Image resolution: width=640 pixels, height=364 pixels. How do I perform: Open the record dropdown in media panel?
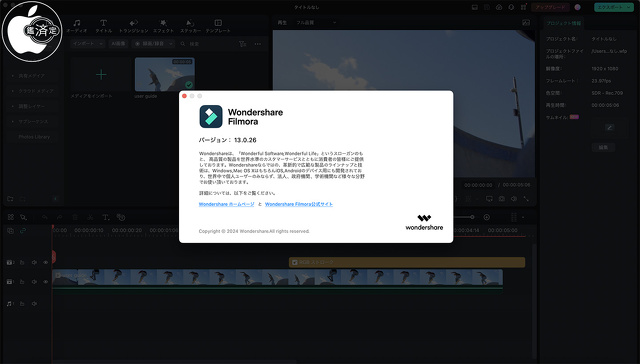[x=153, y=43]
